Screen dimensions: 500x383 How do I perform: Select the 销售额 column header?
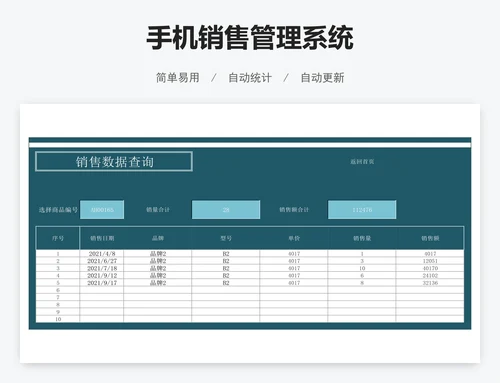click(430, 238)
